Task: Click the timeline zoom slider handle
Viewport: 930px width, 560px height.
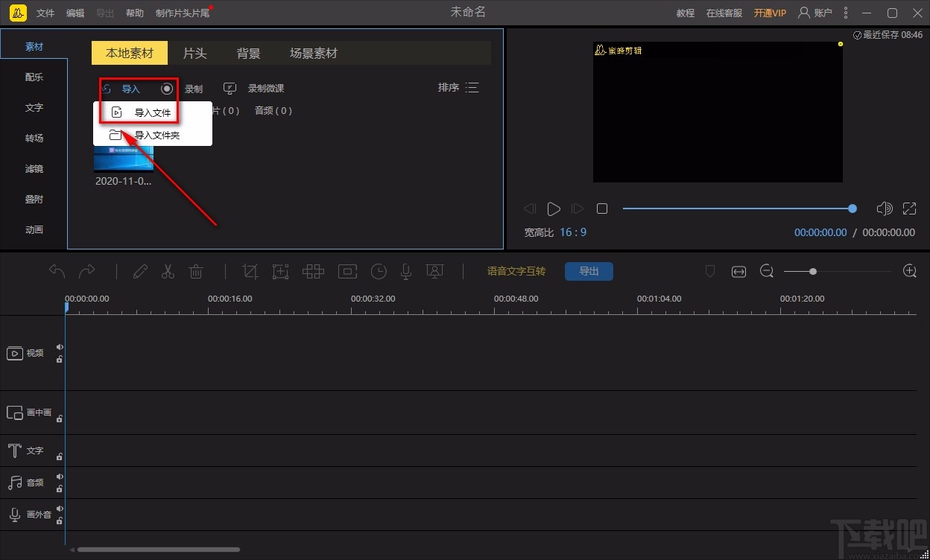Action: coord(813,272)
